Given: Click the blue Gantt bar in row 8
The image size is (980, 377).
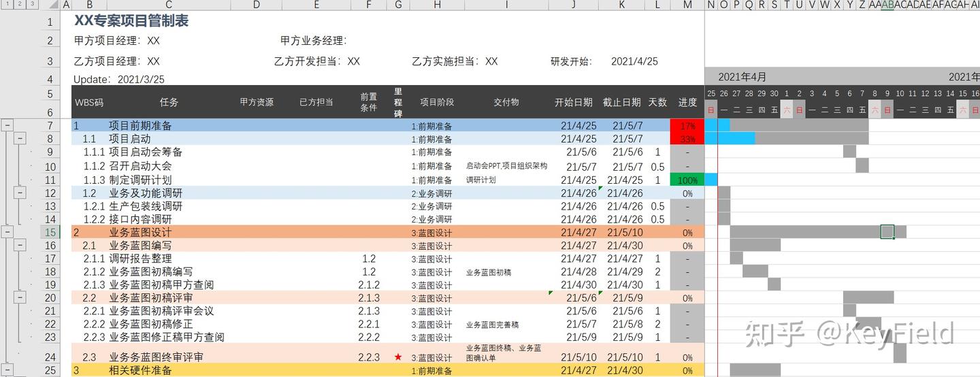Looking at the screenshot, I should click(730, 139).
